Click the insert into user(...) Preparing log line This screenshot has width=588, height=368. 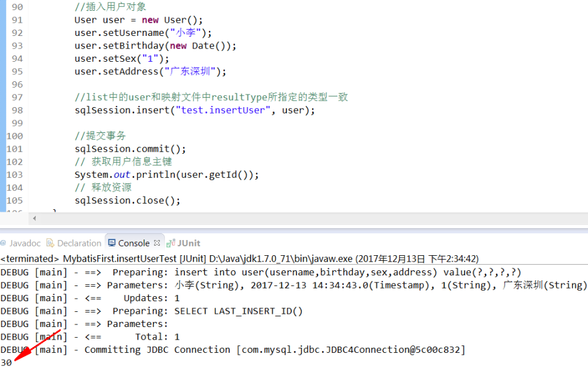pyautogui.click(x=261, y=273)
